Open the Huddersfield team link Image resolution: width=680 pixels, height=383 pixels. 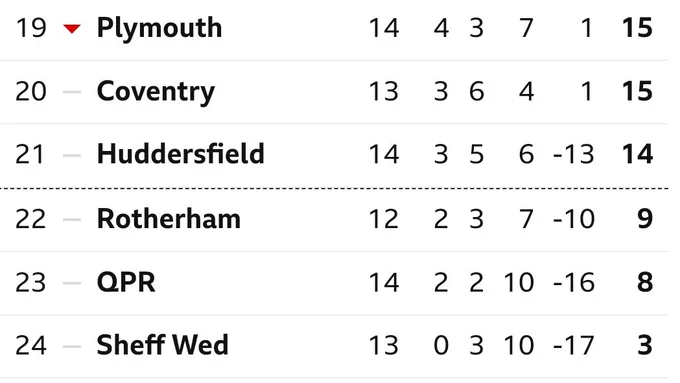point(181,154)
